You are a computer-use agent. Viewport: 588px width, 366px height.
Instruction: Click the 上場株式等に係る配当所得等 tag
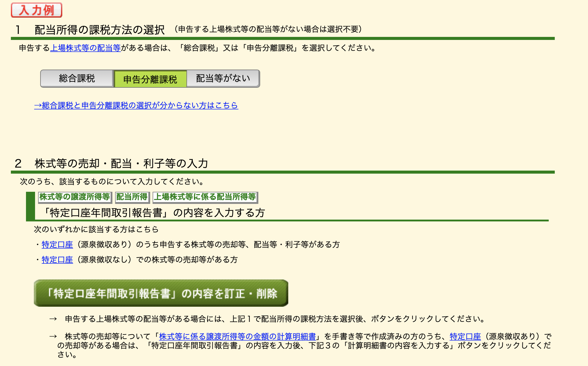(205, 197)
